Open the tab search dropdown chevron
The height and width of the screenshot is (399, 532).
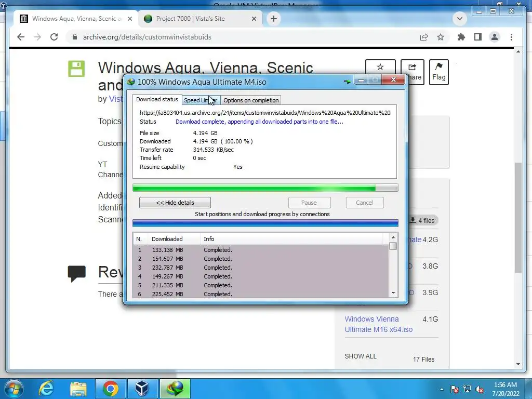coord(460,19)
